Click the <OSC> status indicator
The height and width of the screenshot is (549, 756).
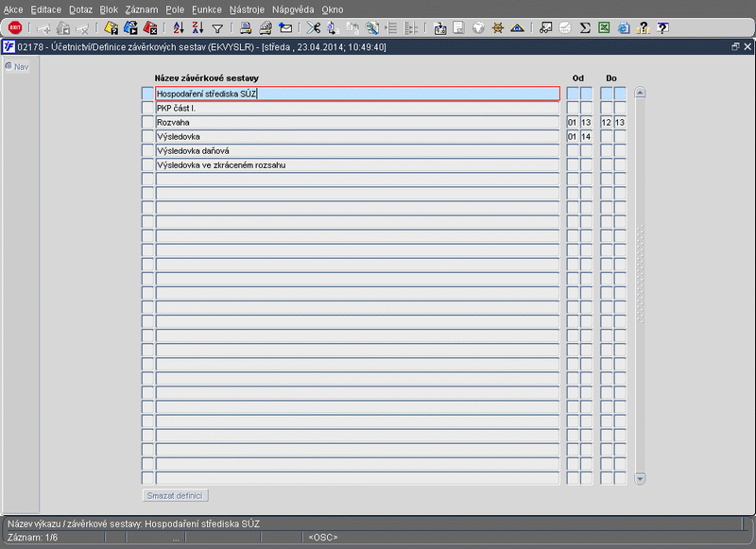(x=323, y=538)
